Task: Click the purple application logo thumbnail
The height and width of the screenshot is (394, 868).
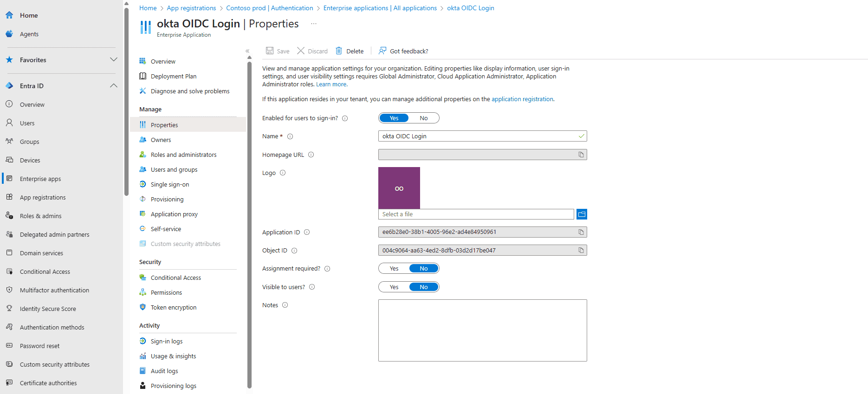Action: tap(399, 188)
